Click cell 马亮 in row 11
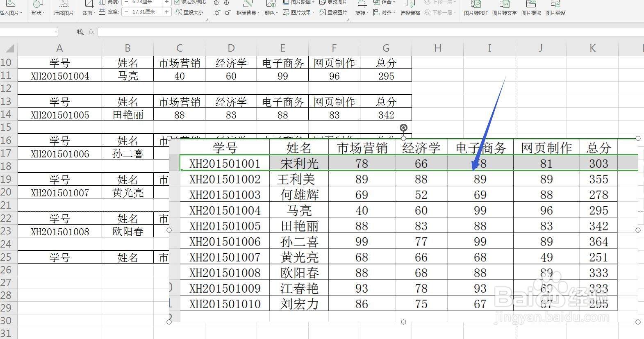Viewport: 644px width, 339px height. coord(128,76)
